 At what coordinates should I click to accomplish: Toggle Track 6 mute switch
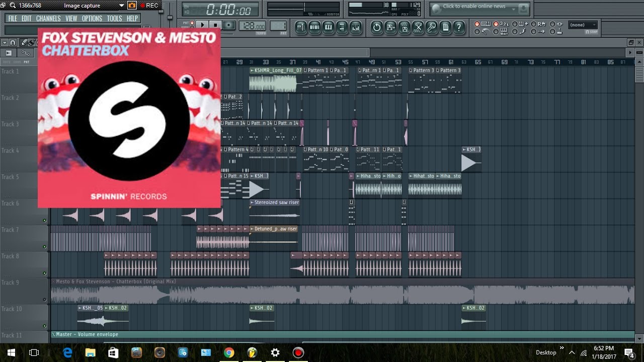[x=44, y=220]
